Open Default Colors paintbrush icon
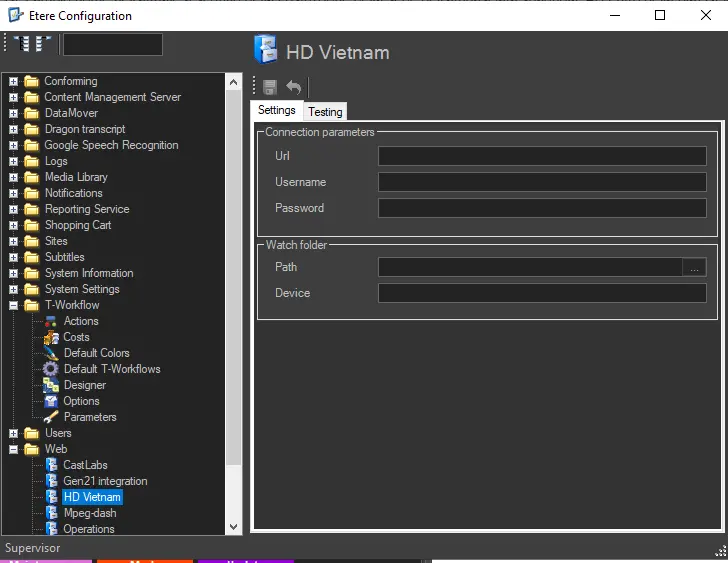728x563 pixels. tap(51, 353)
